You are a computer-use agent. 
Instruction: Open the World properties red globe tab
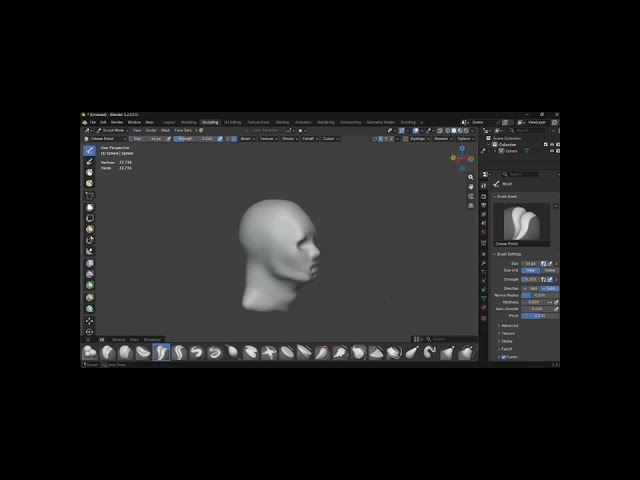click(x=484, y=232)
